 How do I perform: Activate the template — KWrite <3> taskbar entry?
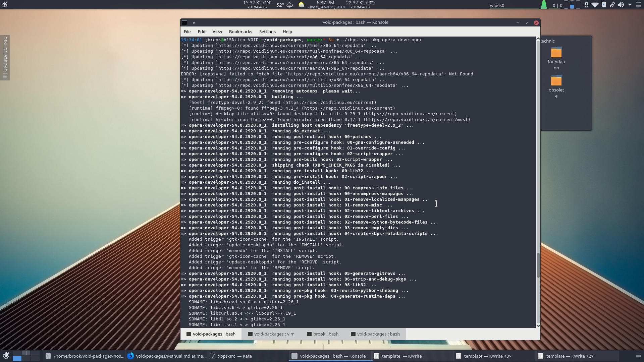click(x=495, y=356)
